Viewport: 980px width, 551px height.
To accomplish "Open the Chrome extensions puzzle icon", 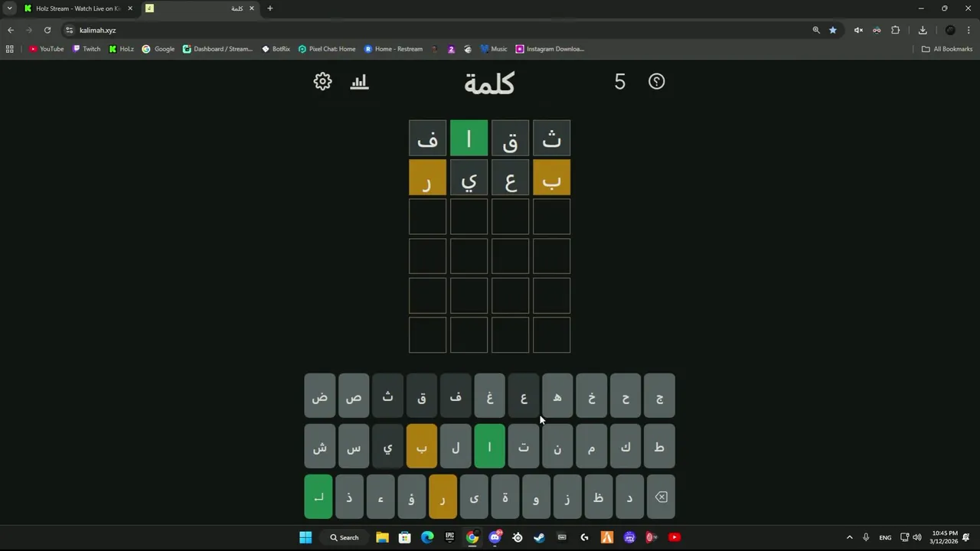I will click(x=895, y=30).
